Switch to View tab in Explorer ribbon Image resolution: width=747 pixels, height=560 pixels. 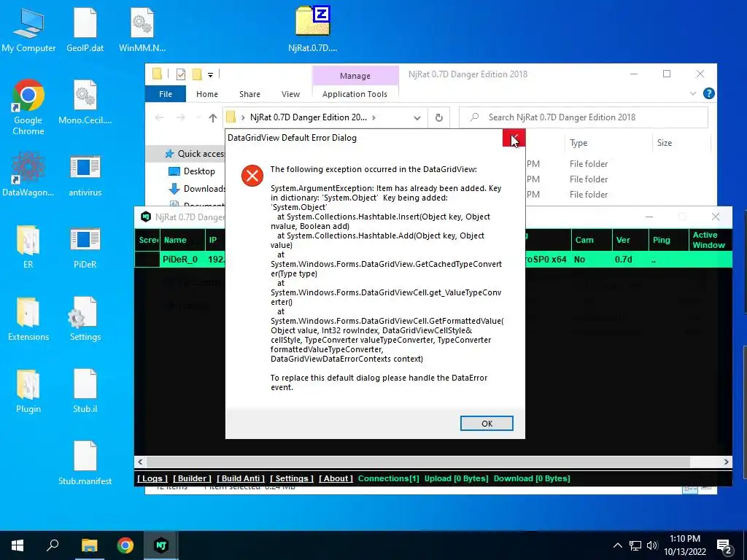click(290, 94)
